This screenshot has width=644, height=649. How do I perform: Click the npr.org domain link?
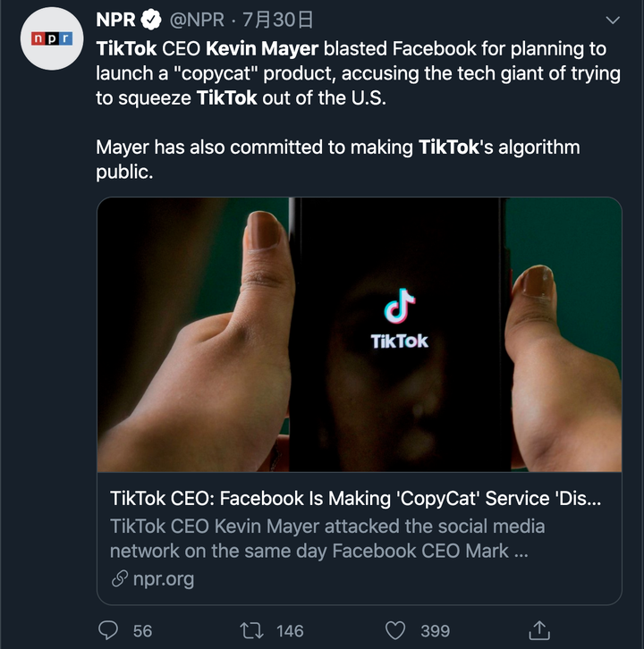coord(163,579)
